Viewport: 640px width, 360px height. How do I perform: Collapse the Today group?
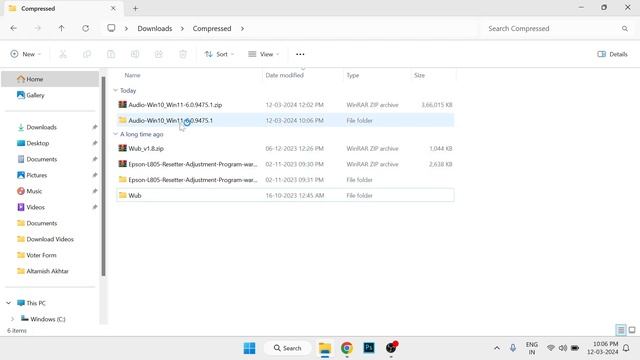[x=116, y=90]
